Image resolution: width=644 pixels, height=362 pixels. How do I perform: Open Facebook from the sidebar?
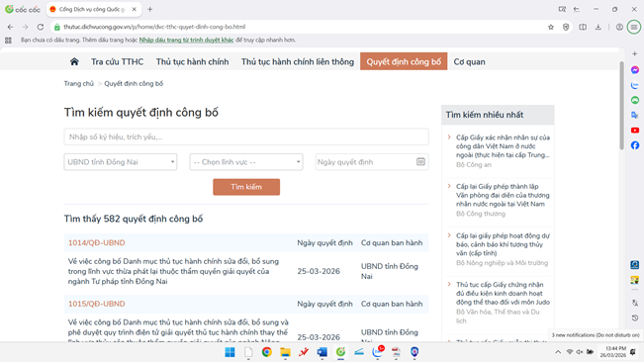(x=635, y=145)
